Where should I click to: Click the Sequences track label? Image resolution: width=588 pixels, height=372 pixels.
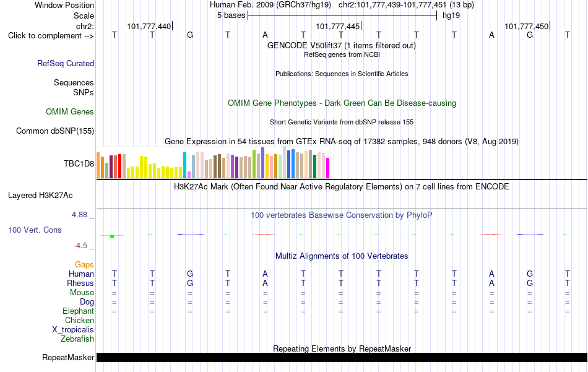point(74,82)
